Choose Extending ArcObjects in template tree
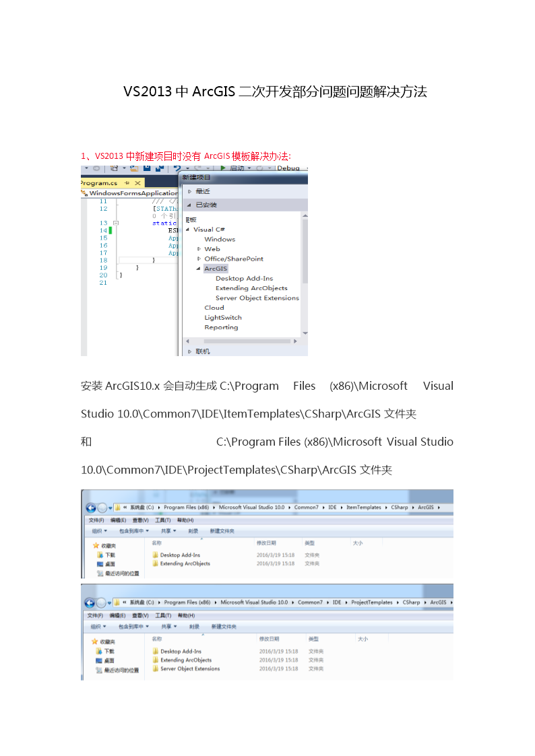The image size is (535, 756). 251,288
